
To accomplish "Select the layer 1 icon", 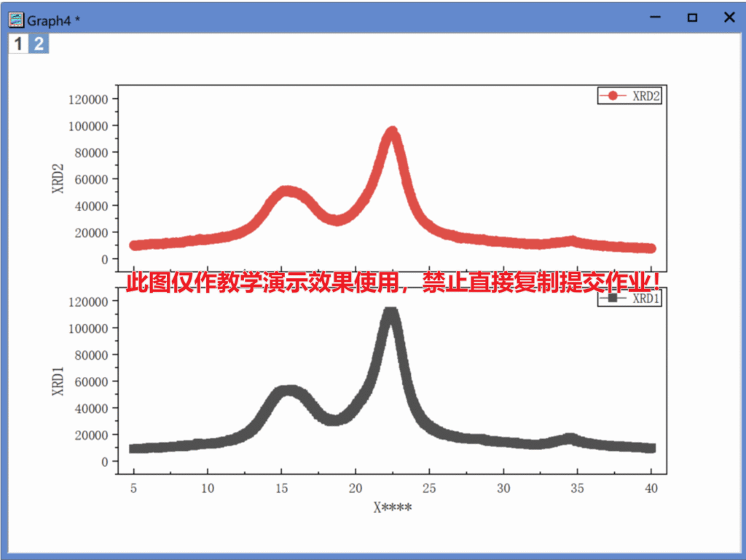I will pos(18,44).
